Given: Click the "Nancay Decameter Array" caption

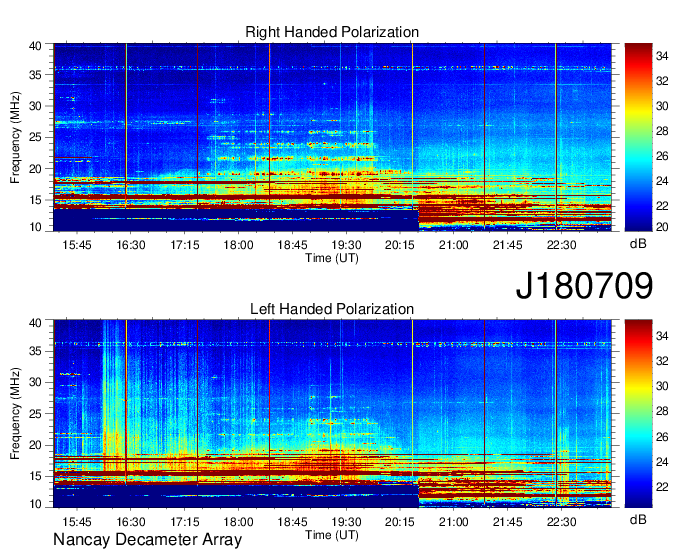Looking at the screenshot, I should click(x=147, y=539).
